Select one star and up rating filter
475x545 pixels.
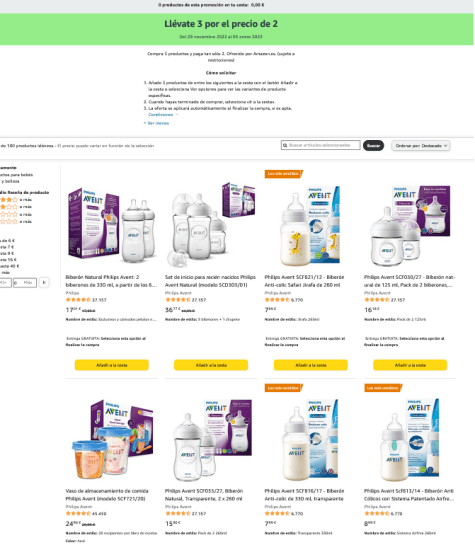[x=16, y=221]
